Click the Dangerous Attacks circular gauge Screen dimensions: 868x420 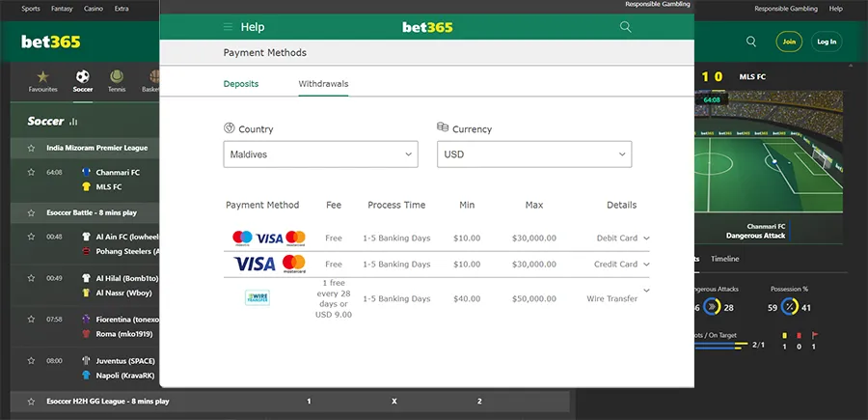point(712,307)
